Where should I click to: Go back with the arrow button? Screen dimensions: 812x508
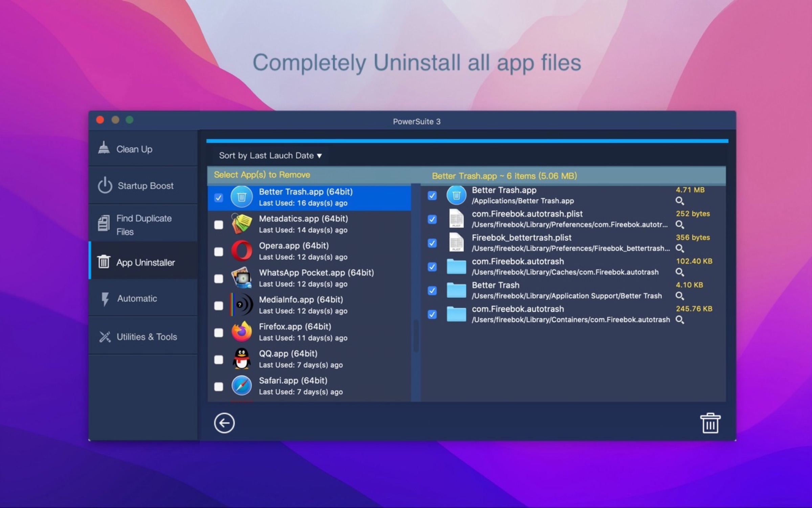pos(224,423)
